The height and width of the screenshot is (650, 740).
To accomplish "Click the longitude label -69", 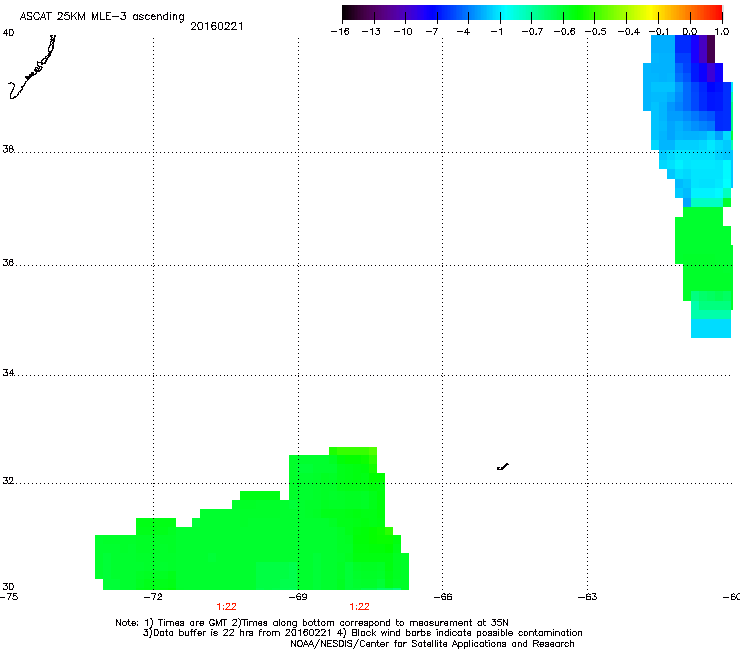I will [x=298, y=597].
